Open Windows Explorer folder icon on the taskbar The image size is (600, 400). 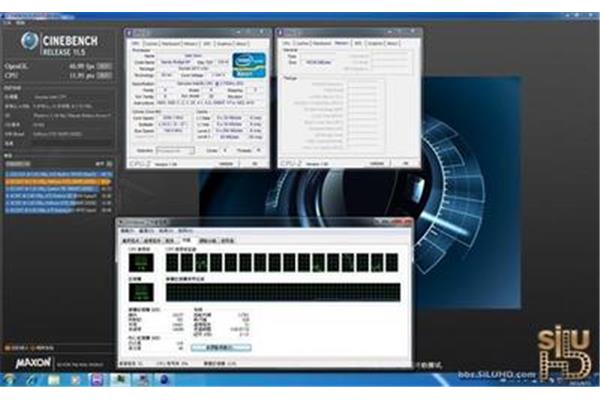pos(54,379)
